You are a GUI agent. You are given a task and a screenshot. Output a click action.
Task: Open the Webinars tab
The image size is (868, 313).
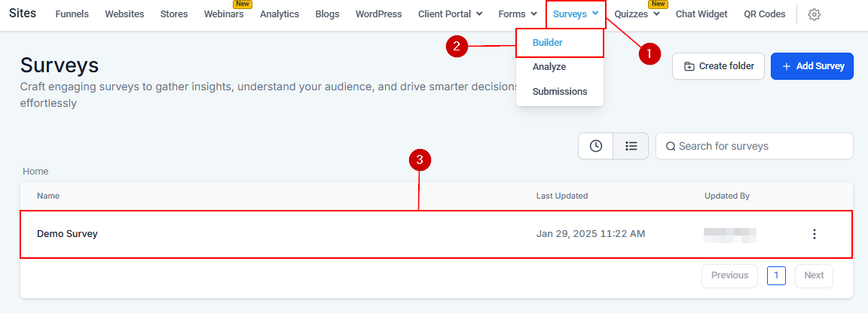(x=224, y=14)
